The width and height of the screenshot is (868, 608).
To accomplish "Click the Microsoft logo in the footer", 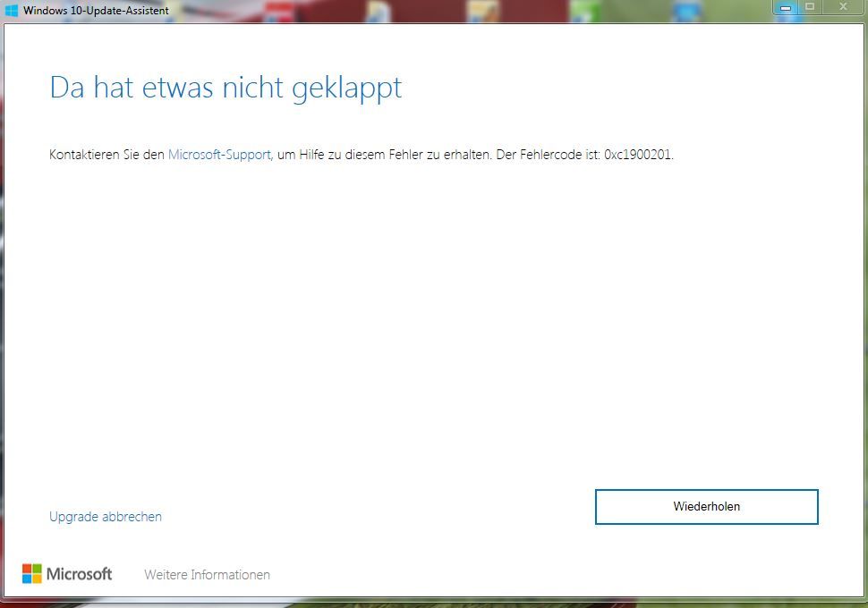I will click(67, 574).
